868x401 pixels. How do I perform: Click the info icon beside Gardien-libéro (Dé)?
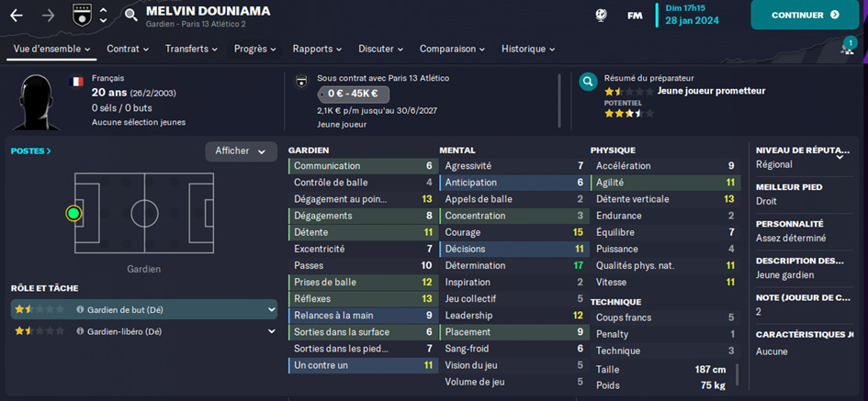(80, 331)
